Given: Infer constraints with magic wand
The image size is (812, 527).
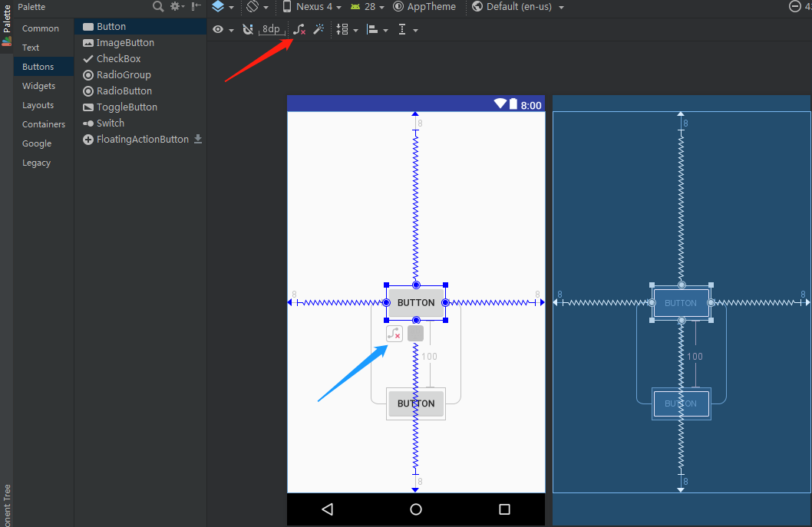Looking at the screenshot, I should (319, 29).
